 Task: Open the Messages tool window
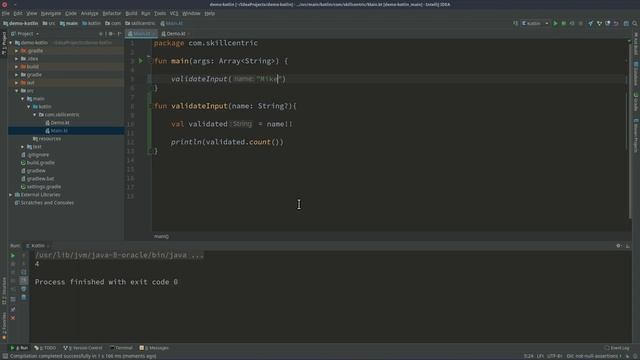point(154,348)
